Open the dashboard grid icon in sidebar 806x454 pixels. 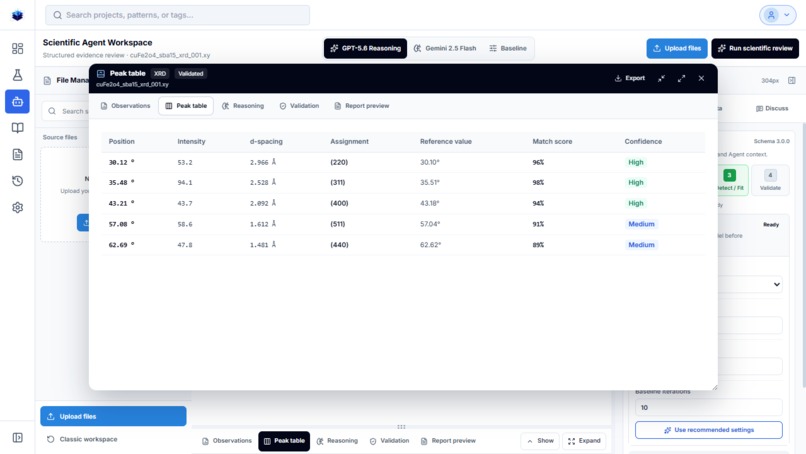click(17, 48)
